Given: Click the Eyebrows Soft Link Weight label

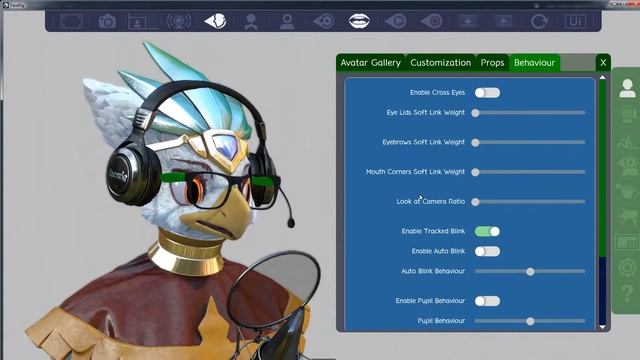Looking at the screenshot, I should [x=424, y=142].
